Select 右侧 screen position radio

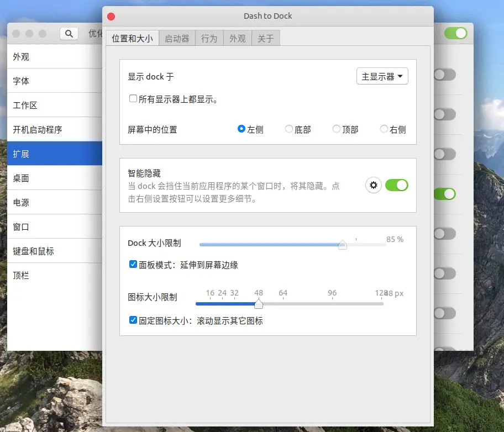point(384,129)
